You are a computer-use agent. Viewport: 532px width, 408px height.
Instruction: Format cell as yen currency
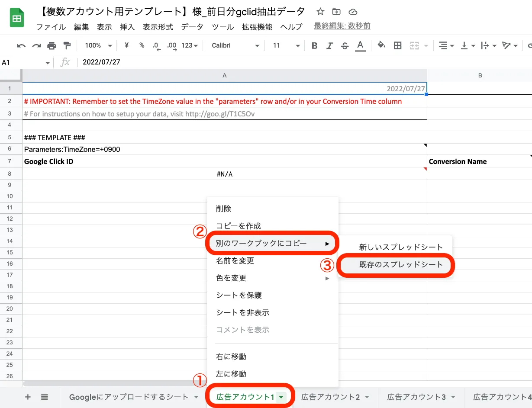pos(126,45)
